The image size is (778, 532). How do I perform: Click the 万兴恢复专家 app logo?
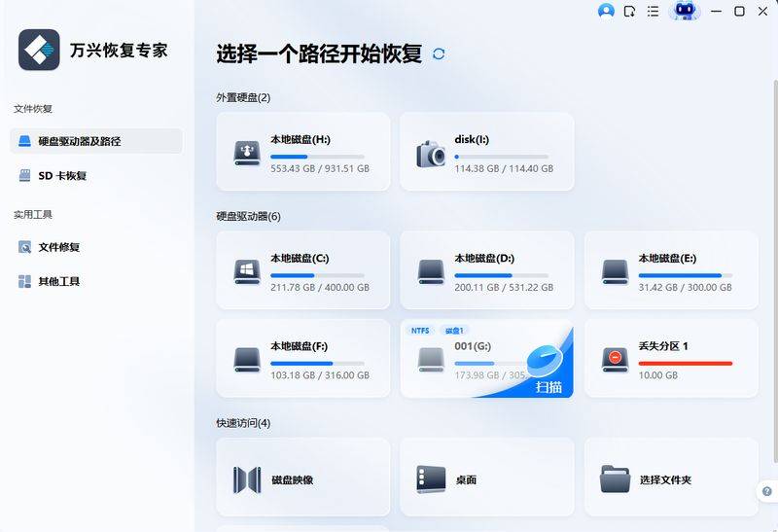coord(39,50)
